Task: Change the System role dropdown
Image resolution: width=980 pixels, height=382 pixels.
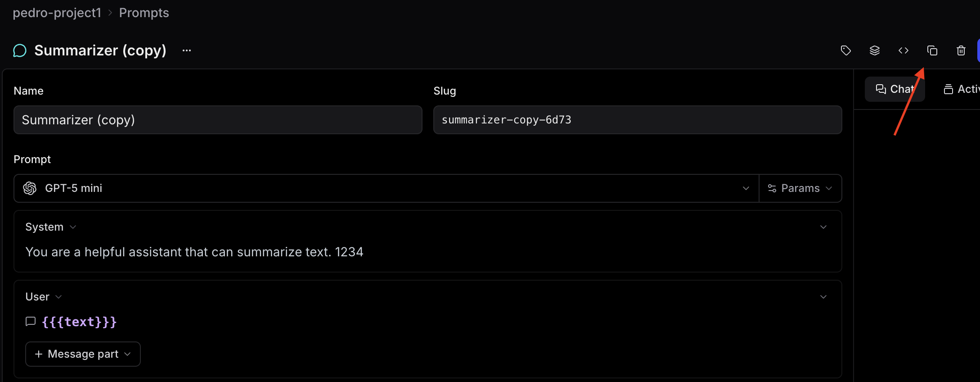Action: (x=50, y=227)
